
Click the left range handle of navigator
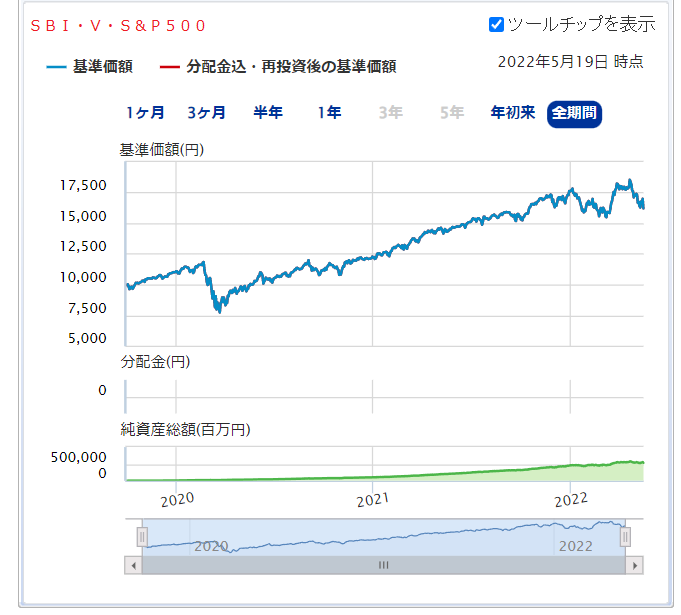[x=142, y=537]
